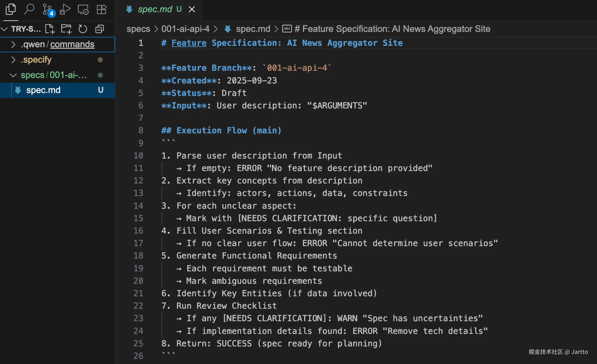Collapse the specs/001-ai-api-4 folder
The image size is (597, 364).
point(14,75)
